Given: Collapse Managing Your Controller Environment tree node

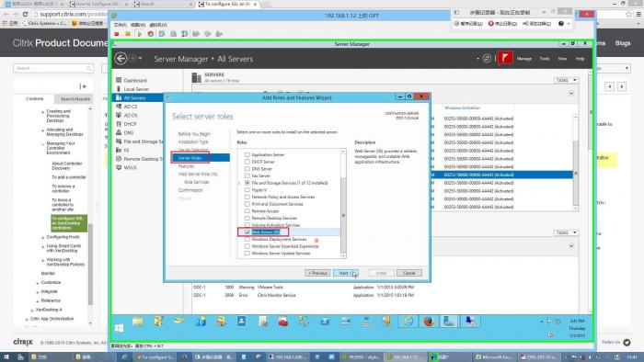Looking at the screenshot, I should click(42, 144).
